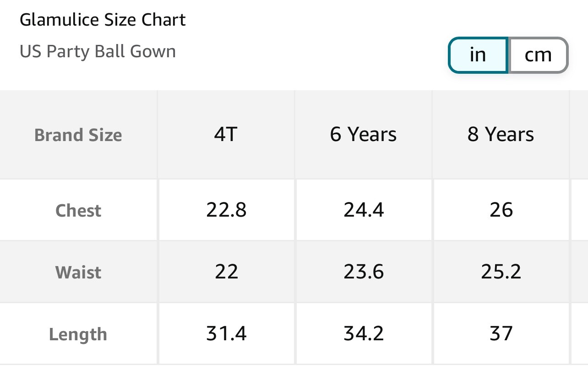Click the Length row label
588x376 pixels.
[x=78, y=334]
